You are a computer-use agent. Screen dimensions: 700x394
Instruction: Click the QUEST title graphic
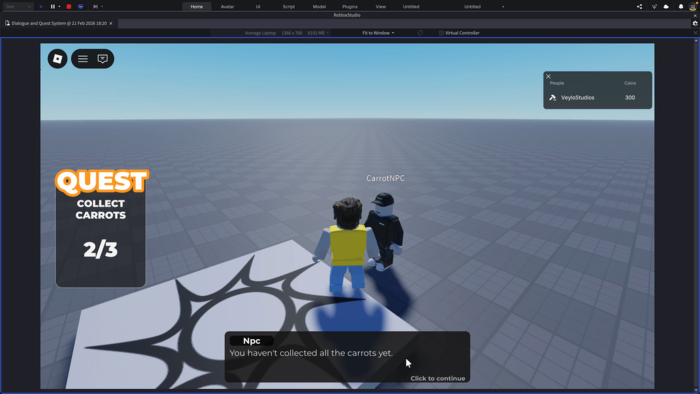pyautogui.click(x=102, y=182)
